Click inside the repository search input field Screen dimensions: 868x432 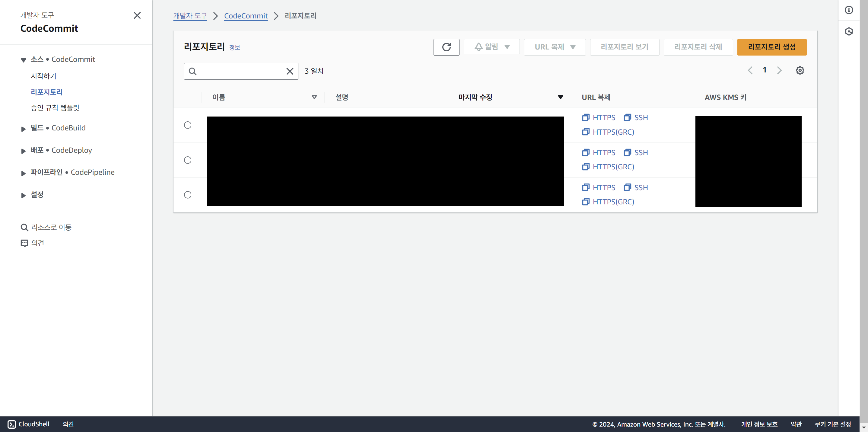(x=241, y=71)
